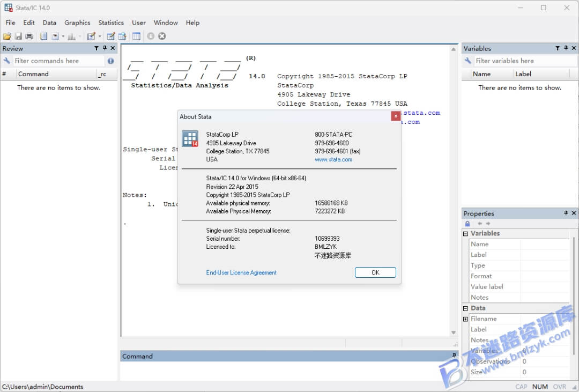Open the Graphics menu
Screen dimensions: 579x392
[x=77, y=23]
